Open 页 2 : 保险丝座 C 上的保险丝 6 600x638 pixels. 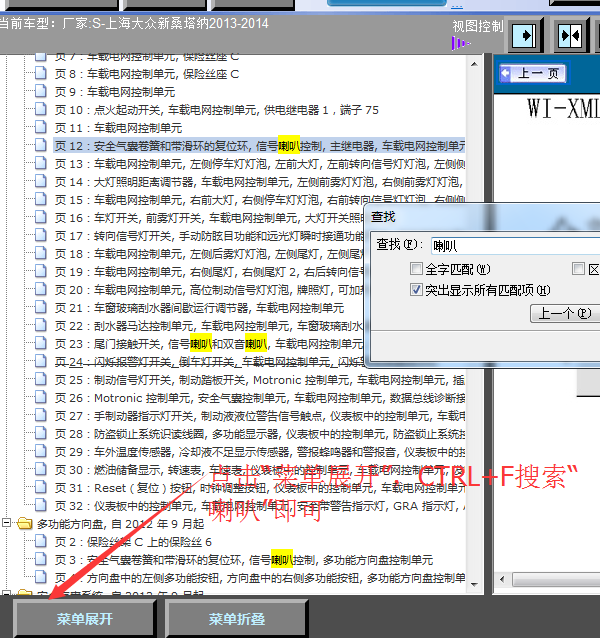click(x=133, y=542)
